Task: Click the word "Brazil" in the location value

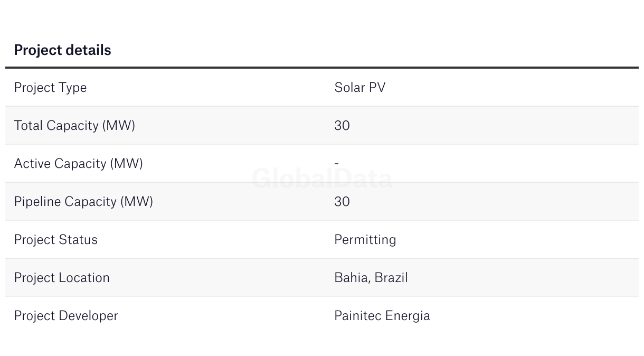Action: pyautogui.click(x=390, y=278)
